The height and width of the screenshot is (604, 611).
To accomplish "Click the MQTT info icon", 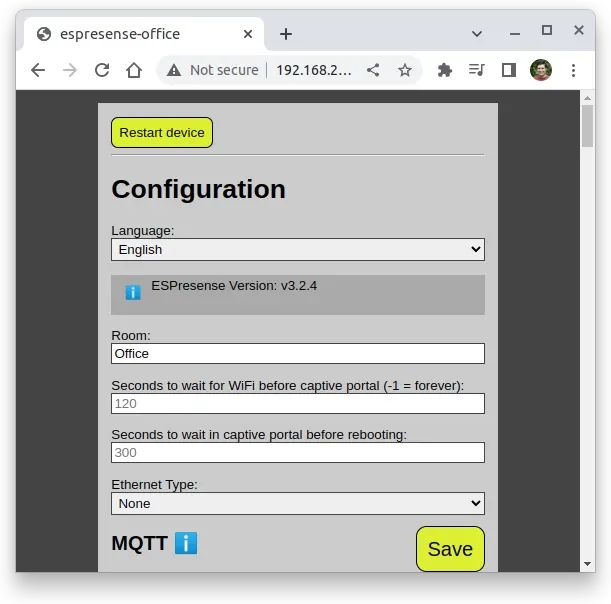I will [x=186, y=543].
